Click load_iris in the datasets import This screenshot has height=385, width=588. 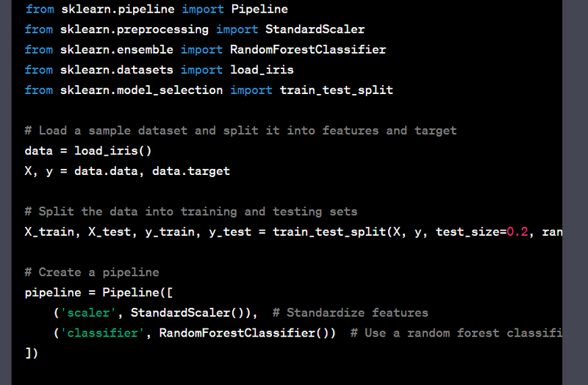pyautogui.click(x=262, y=70)
